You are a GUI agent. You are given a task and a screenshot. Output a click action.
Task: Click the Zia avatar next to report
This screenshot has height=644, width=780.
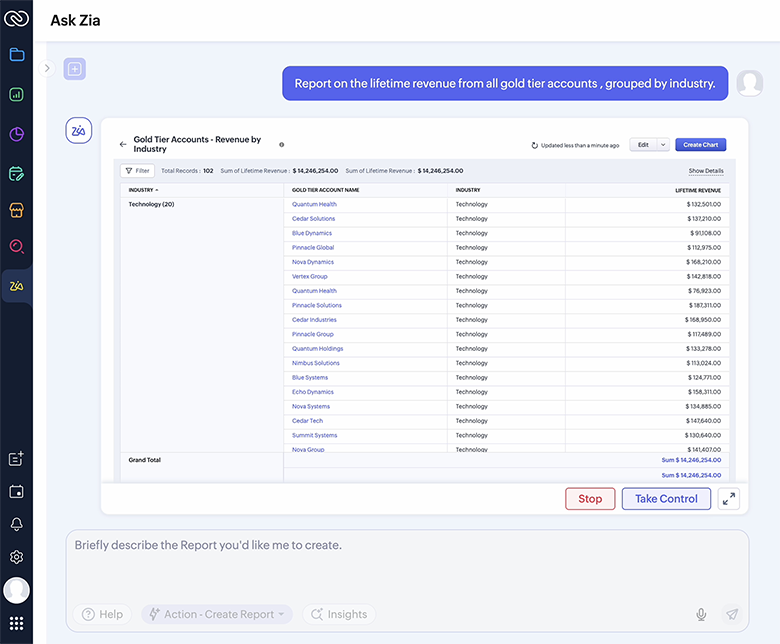click(79, 131)
